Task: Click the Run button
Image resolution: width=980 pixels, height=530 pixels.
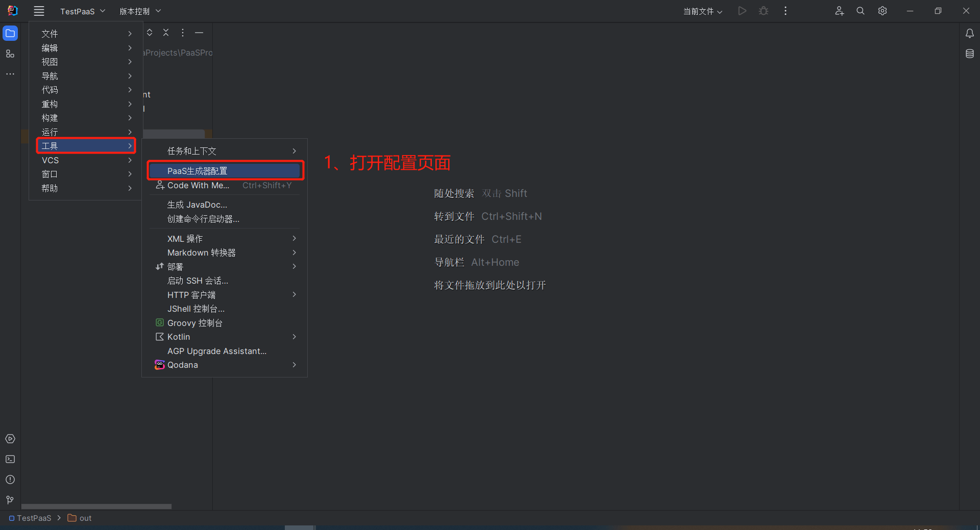Action: click(742, 11)
